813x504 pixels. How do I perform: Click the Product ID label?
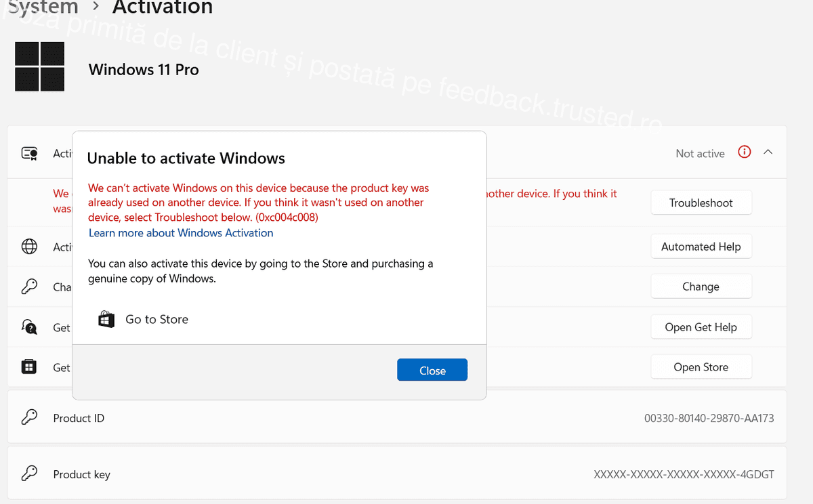coord(79,418)
